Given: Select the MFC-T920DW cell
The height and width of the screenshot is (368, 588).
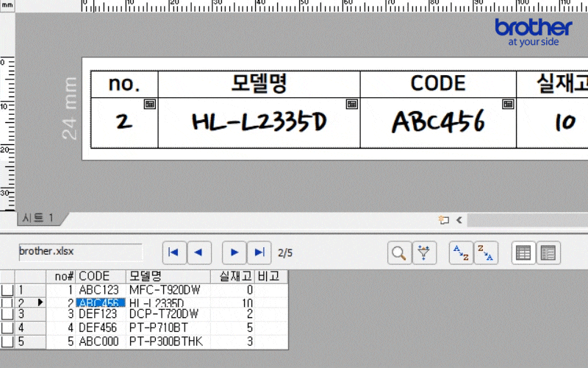Looking at the screenshot, I should pyautogui.click(x=168, y=290).
